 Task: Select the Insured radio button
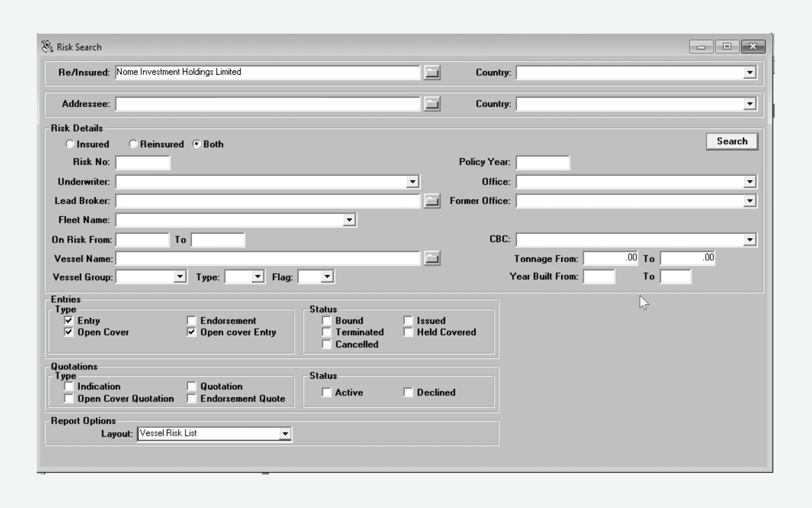(70, 144)
